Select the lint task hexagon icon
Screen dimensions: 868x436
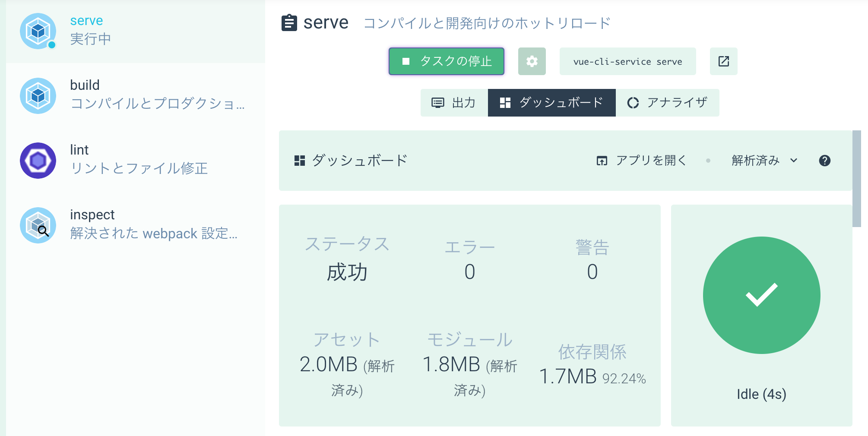(38, 161)
